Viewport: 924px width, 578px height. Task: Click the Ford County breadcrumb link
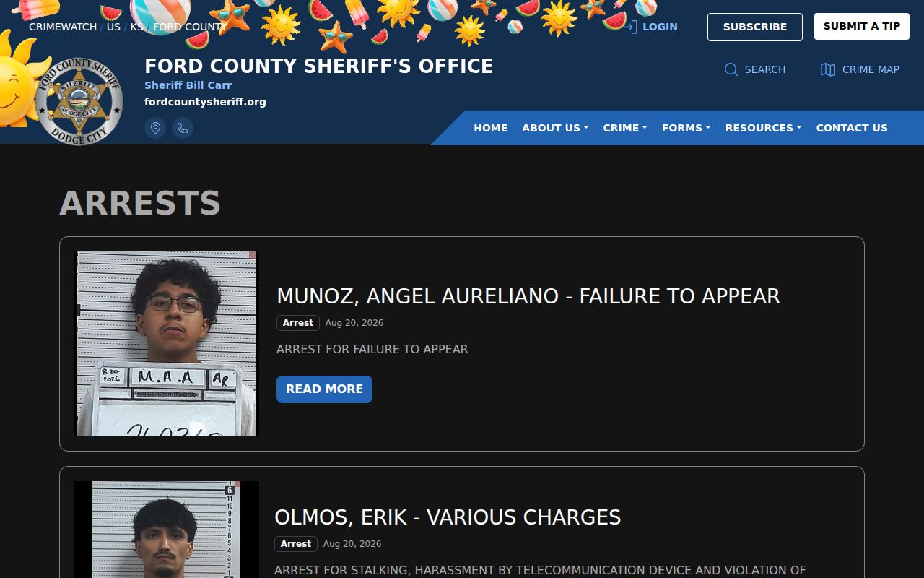[x=190, y=27]
